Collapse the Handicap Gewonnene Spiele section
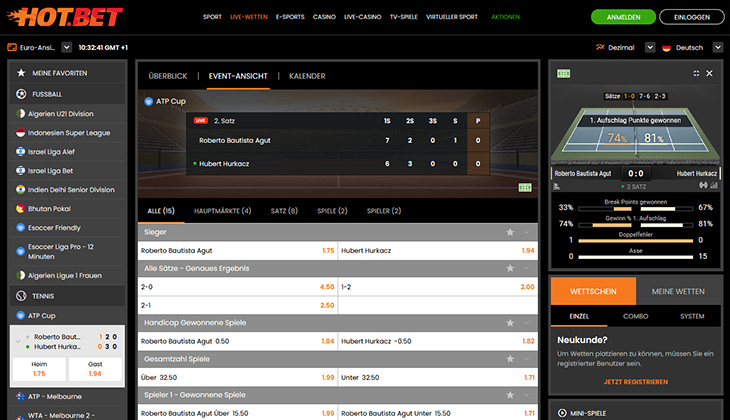The height and width of the screenshot is (420, 730). [527, 323]
